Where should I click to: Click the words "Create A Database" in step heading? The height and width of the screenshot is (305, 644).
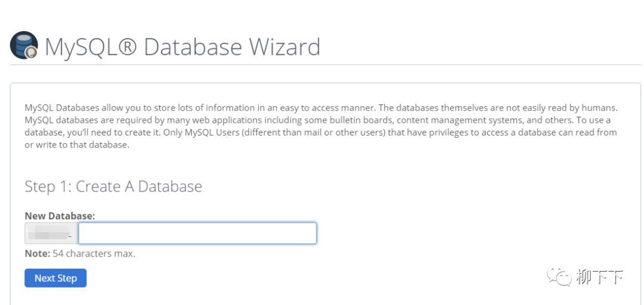[x=138, y=187]
